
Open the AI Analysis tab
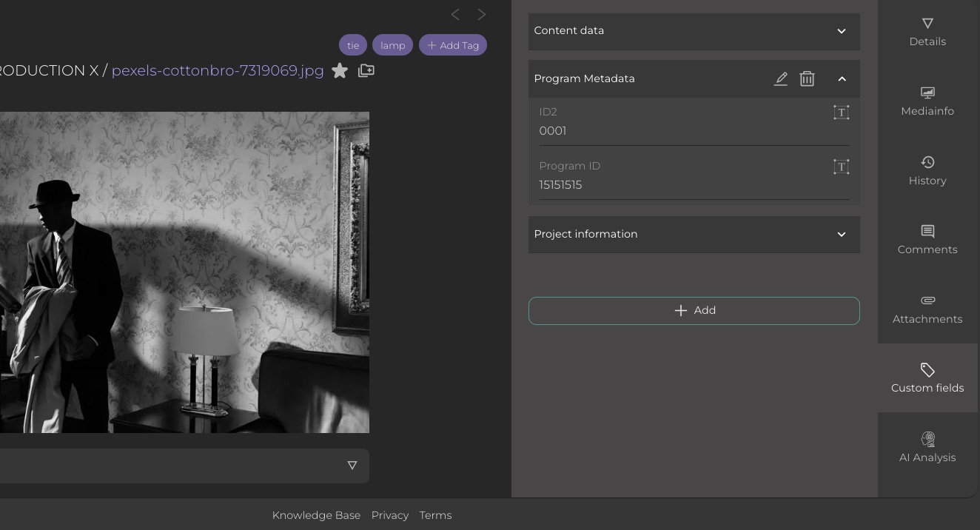927,448
